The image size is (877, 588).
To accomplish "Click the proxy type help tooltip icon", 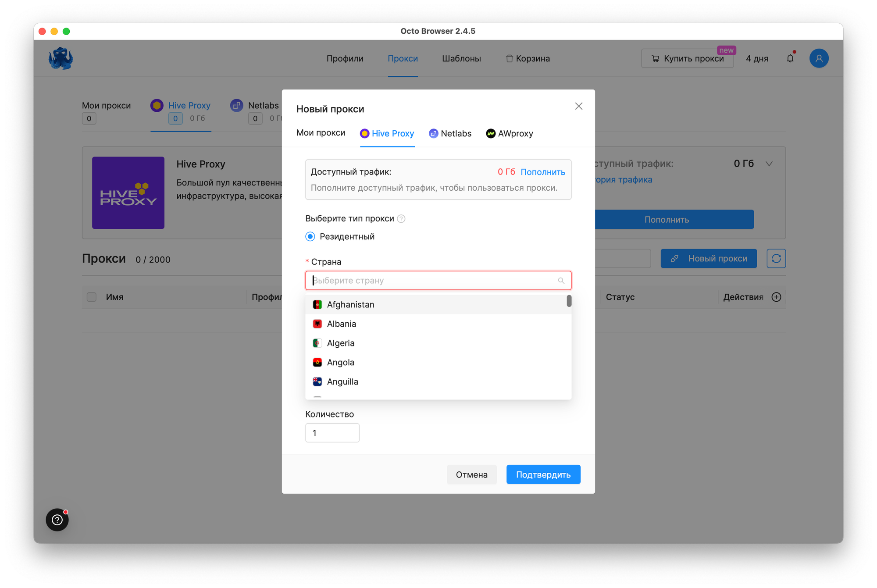I will (401, 219).
